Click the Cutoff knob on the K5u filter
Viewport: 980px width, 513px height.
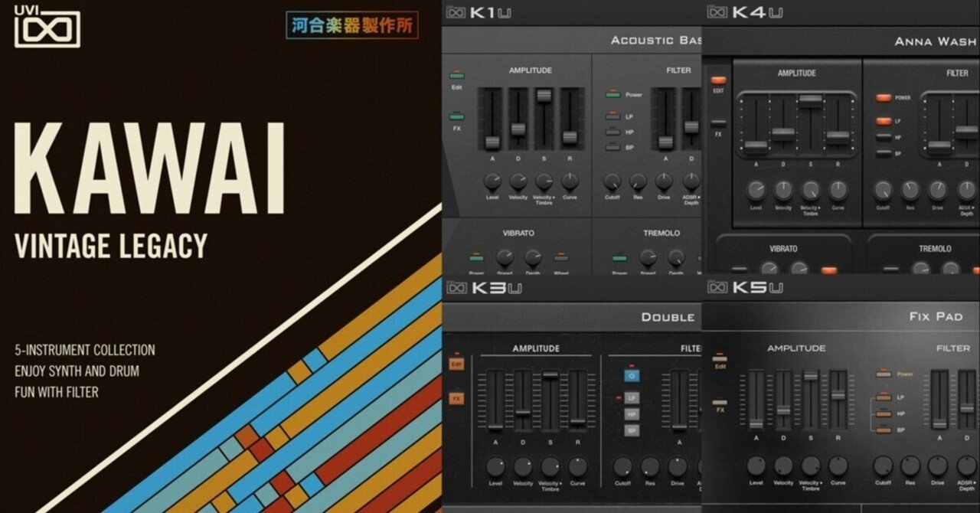pos(882,466)
